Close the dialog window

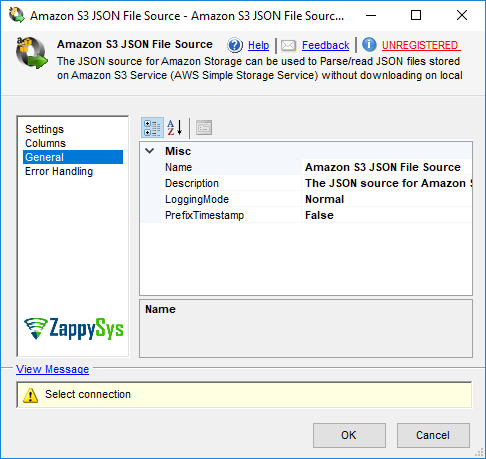(x=462, y=15)
